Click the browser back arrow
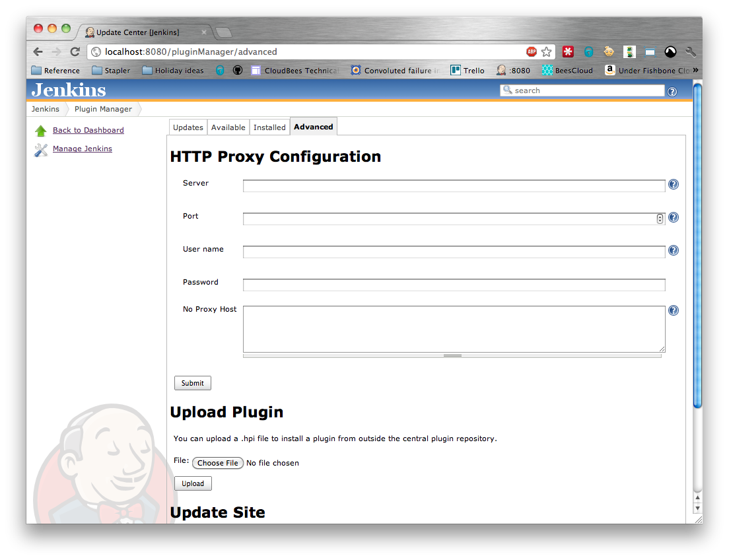Image resolution: width=729 pixels, height=560 pixels. (x=38, y=52)
